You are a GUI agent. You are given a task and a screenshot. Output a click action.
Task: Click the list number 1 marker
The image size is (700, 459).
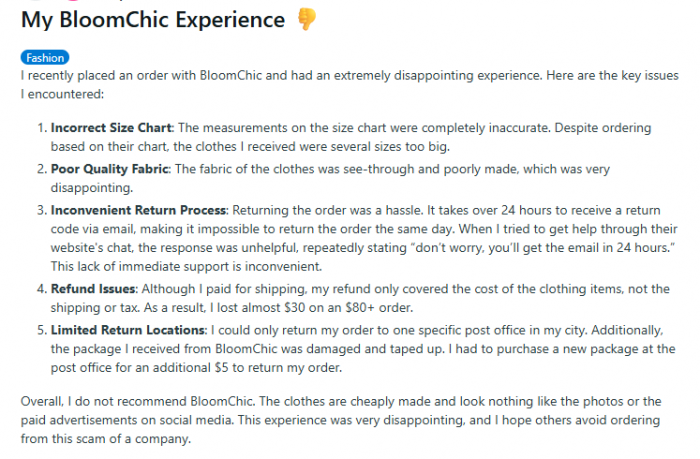tap(42, 128)
